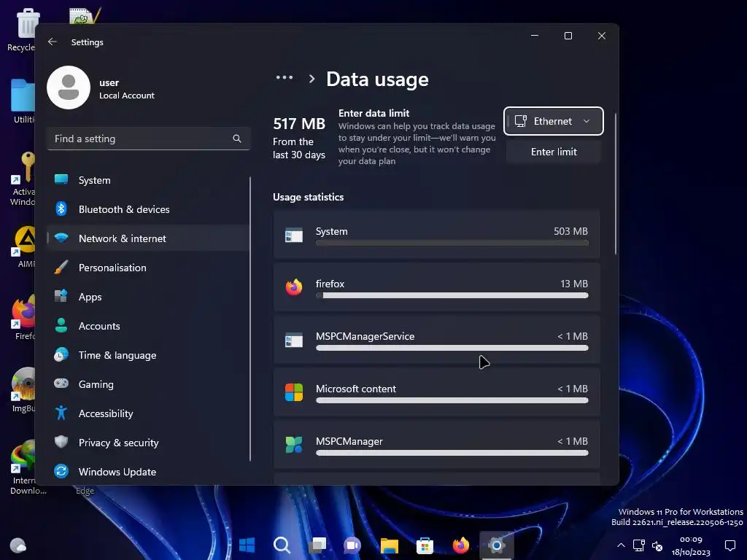Screen dimensions: 747x560
Task: Open Accounts settings
Action: tap(148, 326)
